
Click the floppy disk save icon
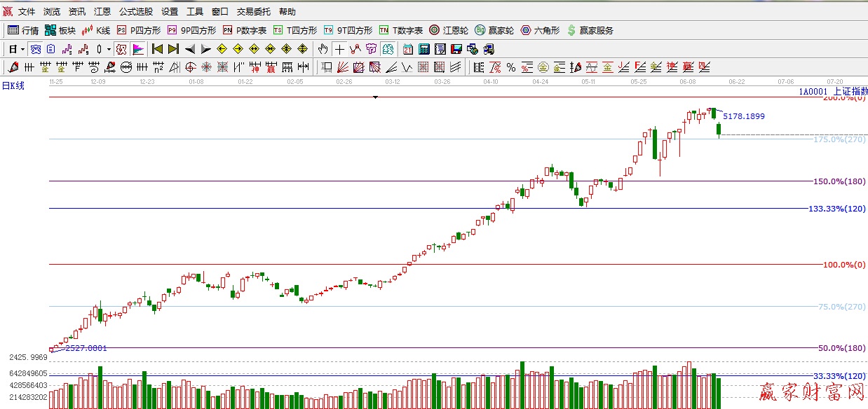456,49
